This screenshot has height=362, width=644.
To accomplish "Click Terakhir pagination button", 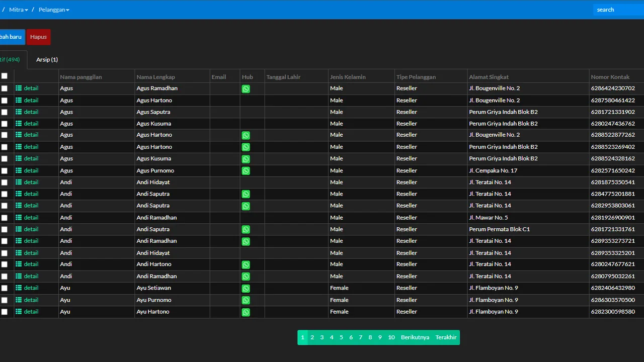I will (446, 337).
